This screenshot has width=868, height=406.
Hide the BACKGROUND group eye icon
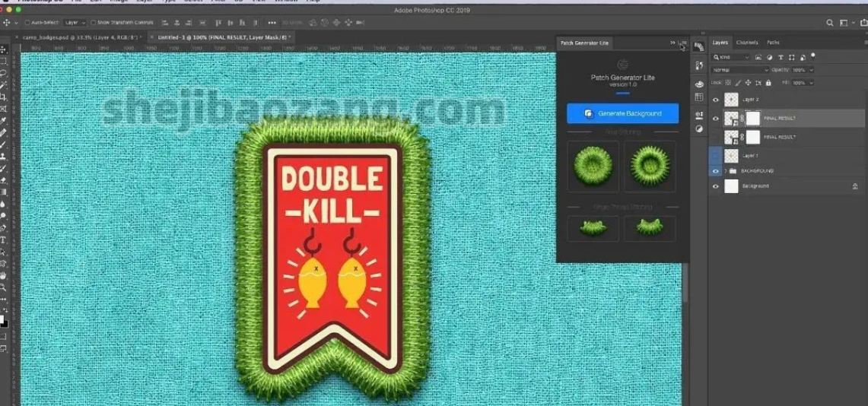coord(715,171)
